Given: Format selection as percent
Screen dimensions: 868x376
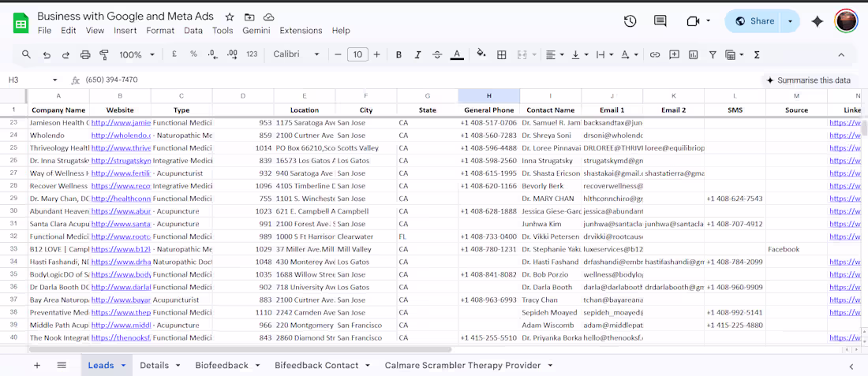Looking at the screenshot, I should (x=193, y=54).
